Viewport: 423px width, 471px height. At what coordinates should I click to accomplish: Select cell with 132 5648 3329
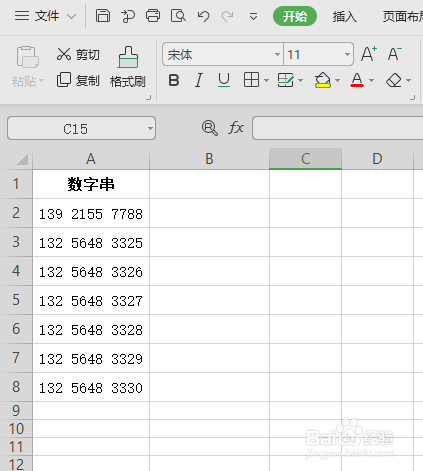coord(91,358)
